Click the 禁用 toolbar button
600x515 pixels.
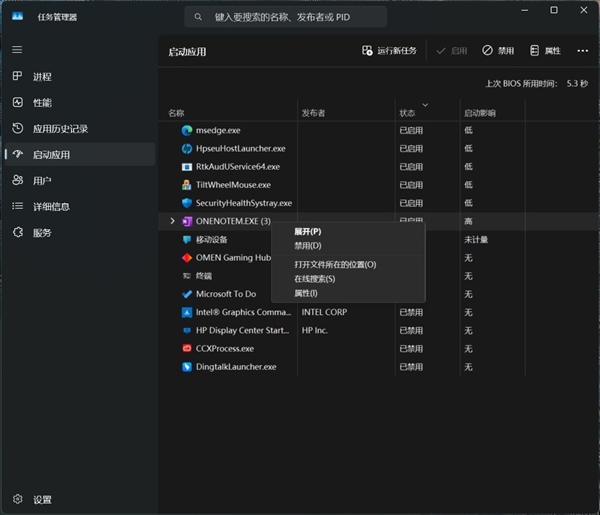tap(498, 50)
